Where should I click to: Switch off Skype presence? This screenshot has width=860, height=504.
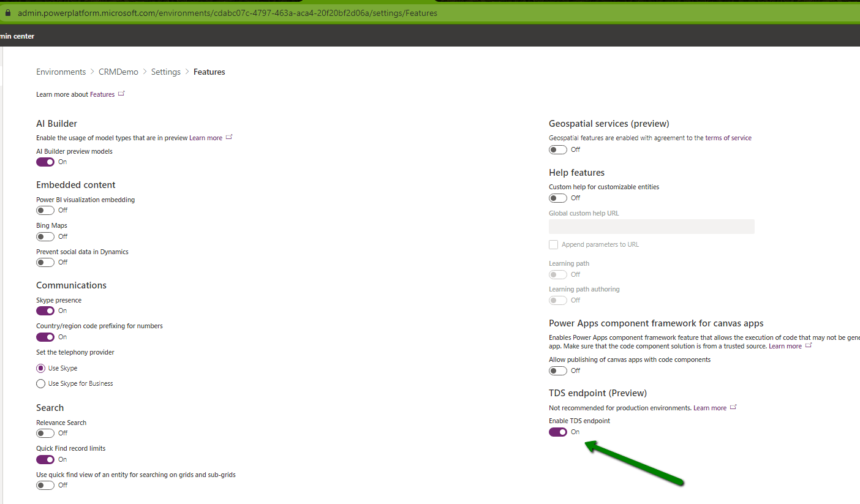click(x=45, y=311)
